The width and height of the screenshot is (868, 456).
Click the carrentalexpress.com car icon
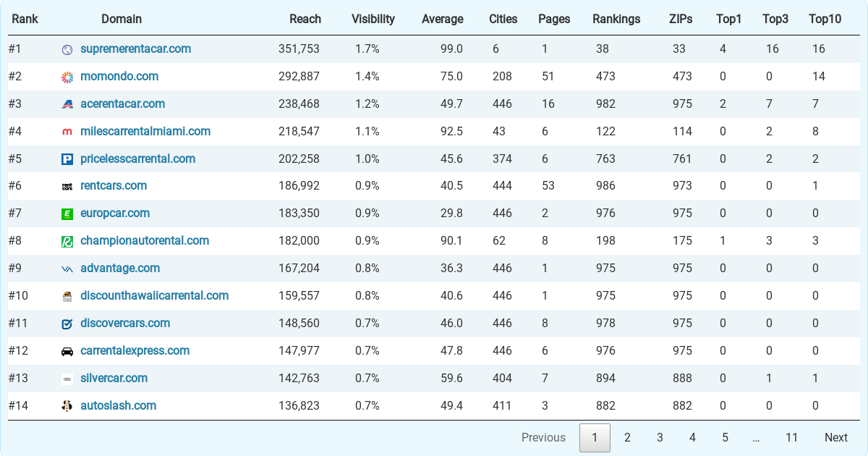point(67,350)
